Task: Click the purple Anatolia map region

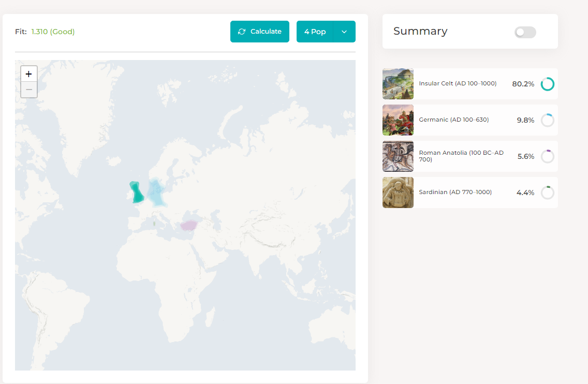Action: [188, 225]
